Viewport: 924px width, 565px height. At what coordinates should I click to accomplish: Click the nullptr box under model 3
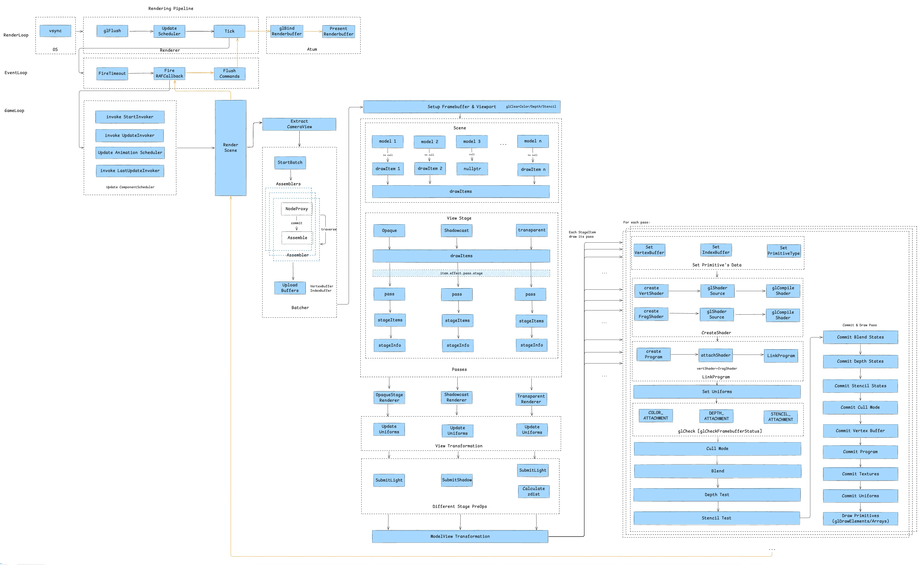(472, 169)
